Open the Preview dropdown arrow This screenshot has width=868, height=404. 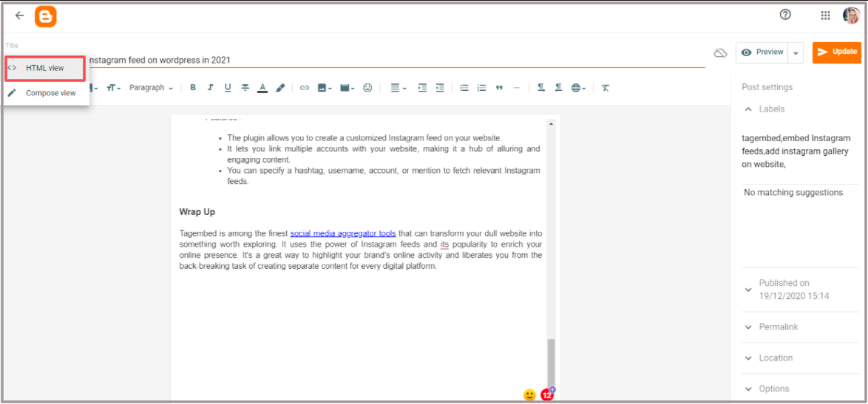tap(796, 53)
